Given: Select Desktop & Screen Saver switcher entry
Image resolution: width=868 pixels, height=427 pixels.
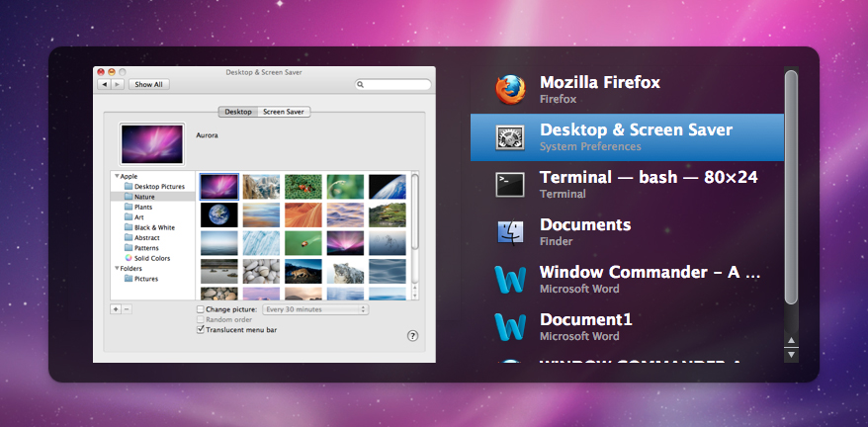Looking at the screenshot, I should 627,137.
